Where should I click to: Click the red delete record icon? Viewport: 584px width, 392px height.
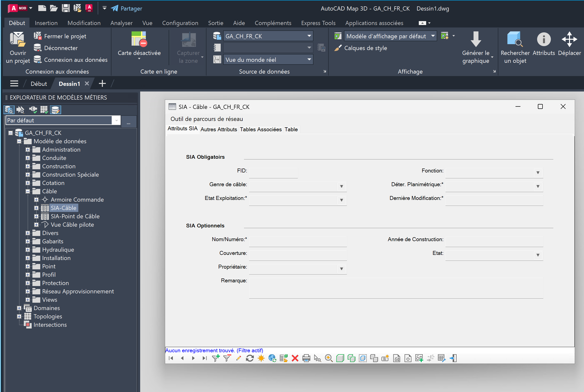[295, 358]
